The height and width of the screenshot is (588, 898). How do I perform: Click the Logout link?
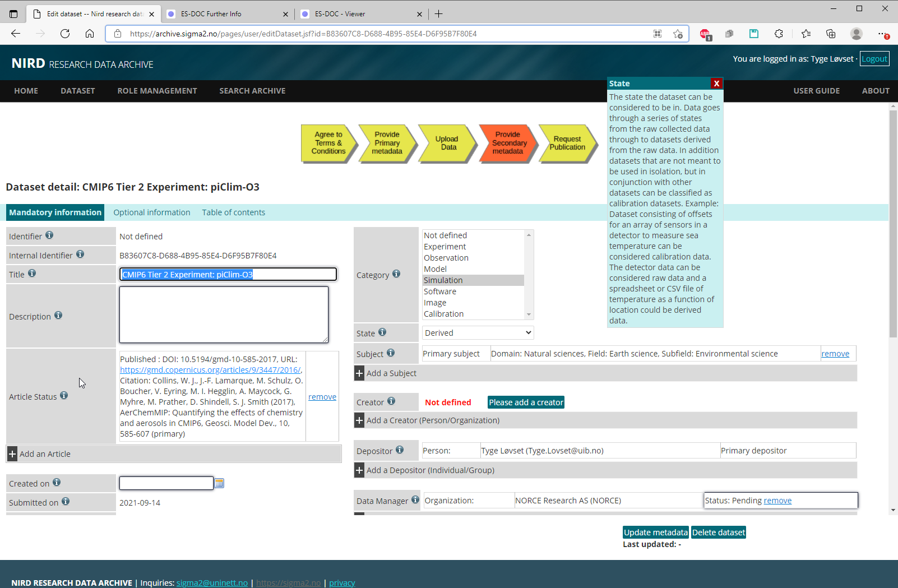click(x=874, y=59)
